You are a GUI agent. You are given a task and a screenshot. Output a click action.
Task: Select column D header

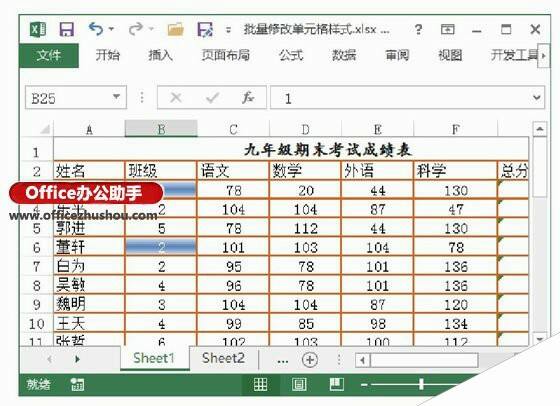[x=305, y=129]
